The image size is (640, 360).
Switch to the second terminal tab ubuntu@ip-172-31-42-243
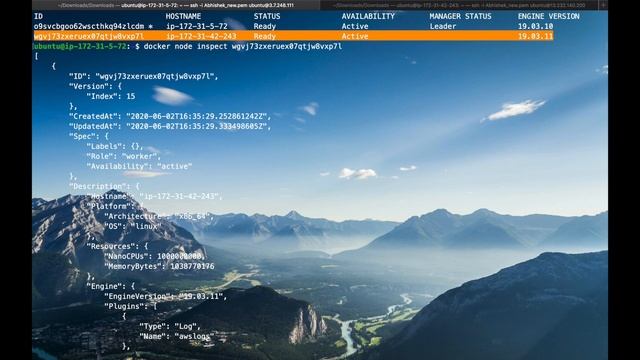(460, 5)
